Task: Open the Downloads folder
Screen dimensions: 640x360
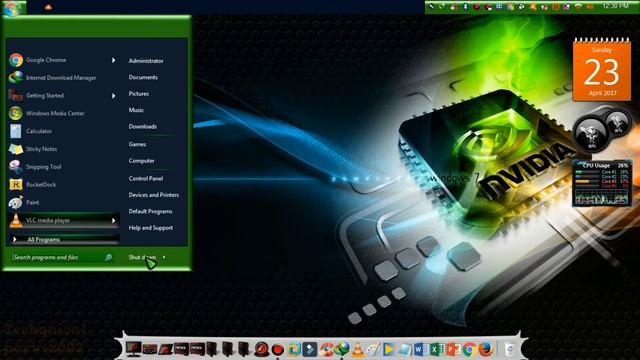Action: tap(142, 127)
